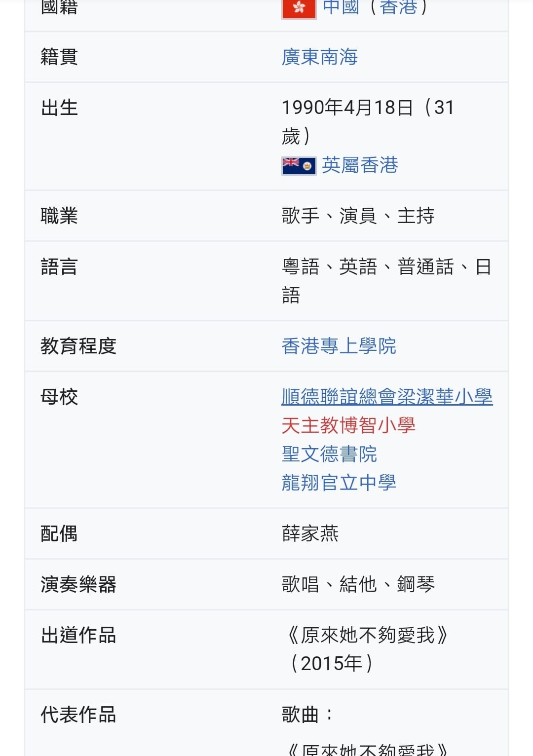Tap the 演奏樂器 row label

[78, 584]
